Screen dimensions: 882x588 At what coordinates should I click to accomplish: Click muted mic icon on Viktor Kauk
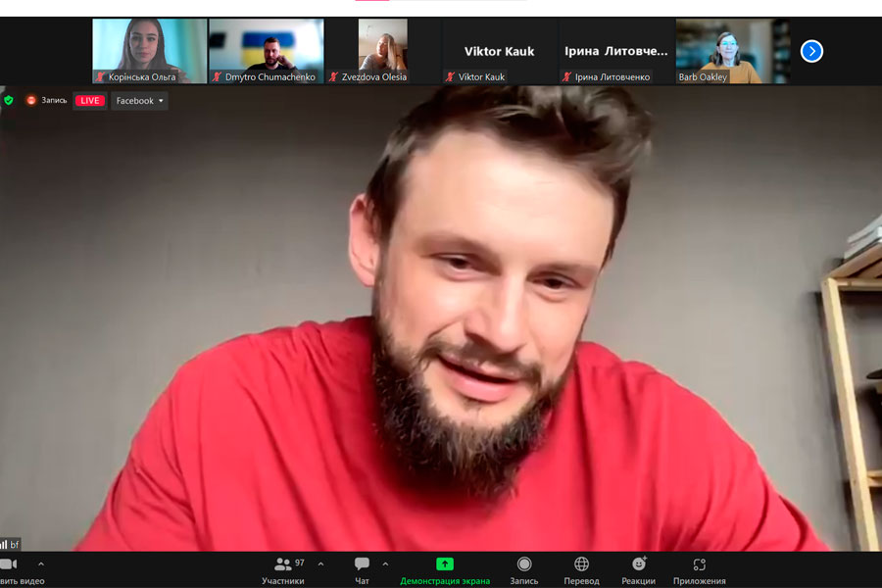click(450, 76)
